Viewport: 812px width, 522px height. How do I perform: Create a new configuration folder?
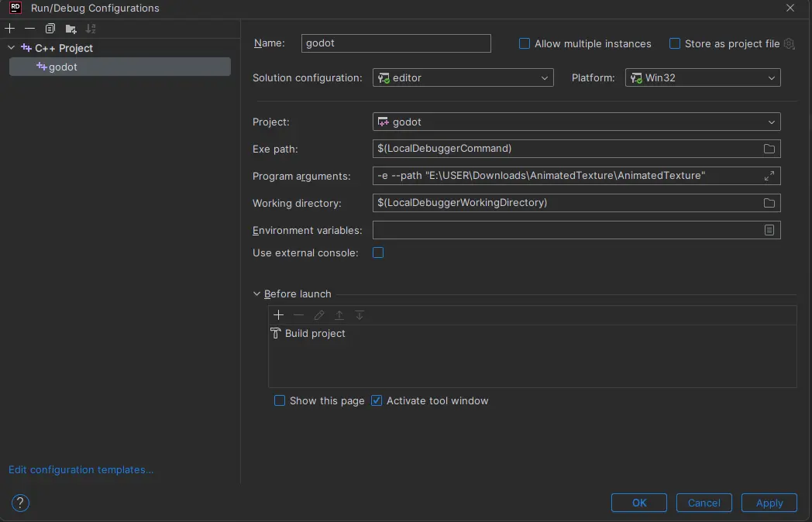70,29
